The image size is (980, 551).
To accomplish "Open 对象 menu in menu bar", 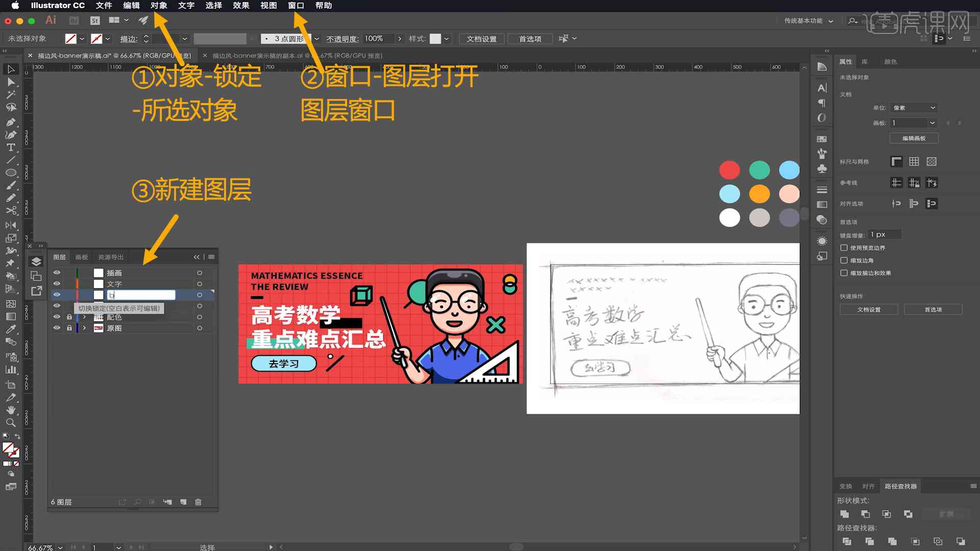I will click(158, 6).
